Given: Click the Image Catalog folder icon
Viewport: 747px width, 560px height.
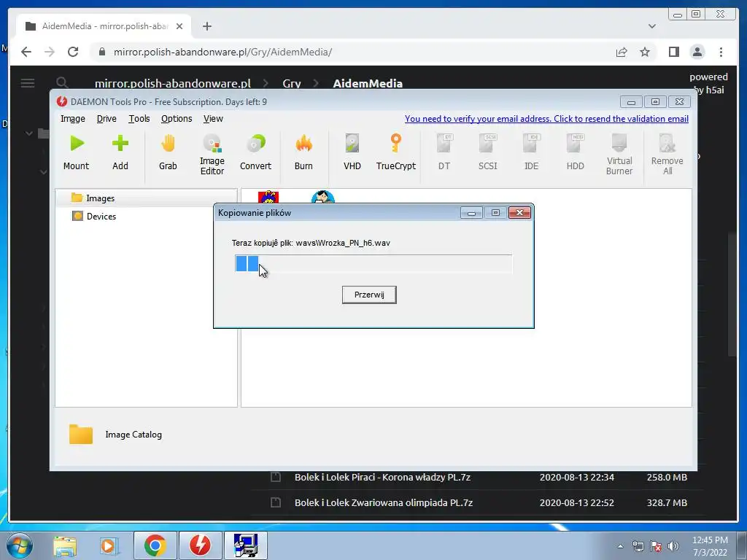Looking at the screenshot, I should [80, 434].
